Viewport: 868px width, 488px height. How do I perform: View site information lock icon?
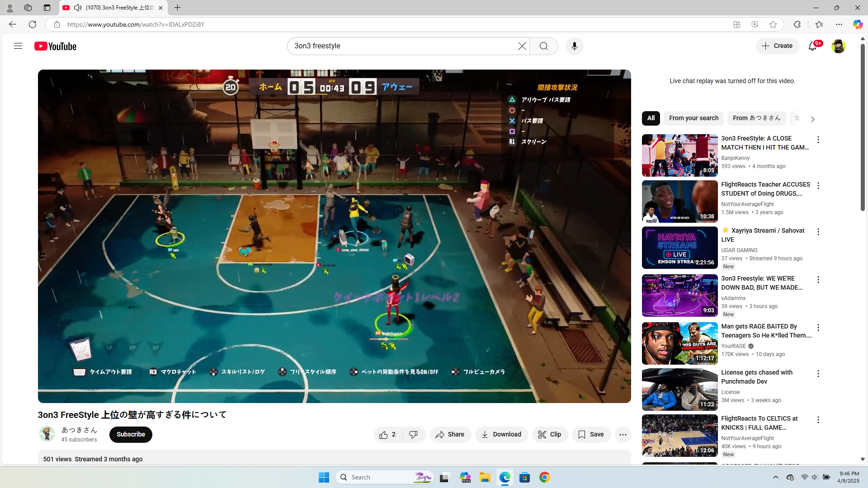(57, 24)
